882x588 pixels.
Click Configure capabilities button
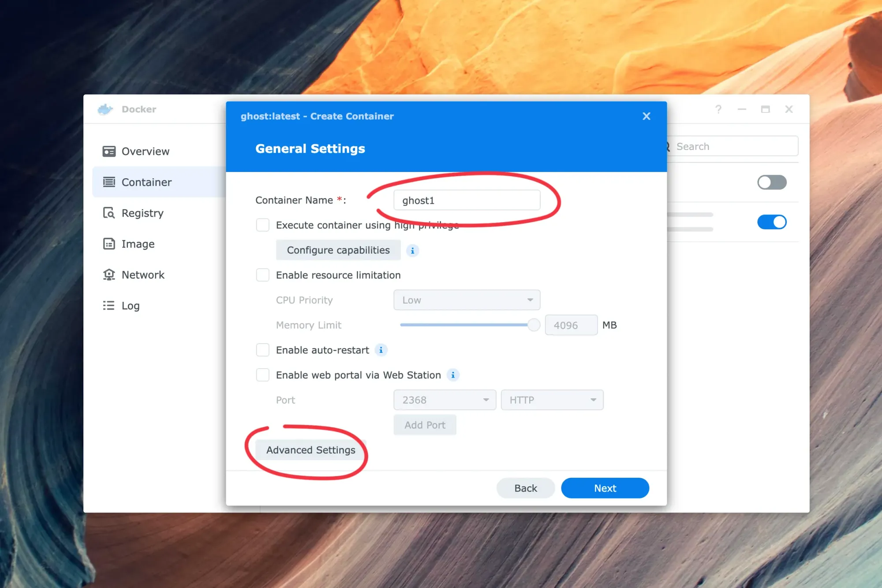[338, 250]
